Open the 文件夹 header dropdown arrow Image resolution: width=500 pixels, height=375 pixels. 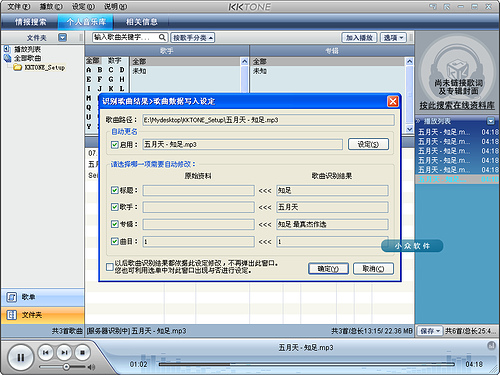click(x=62, y=37)
